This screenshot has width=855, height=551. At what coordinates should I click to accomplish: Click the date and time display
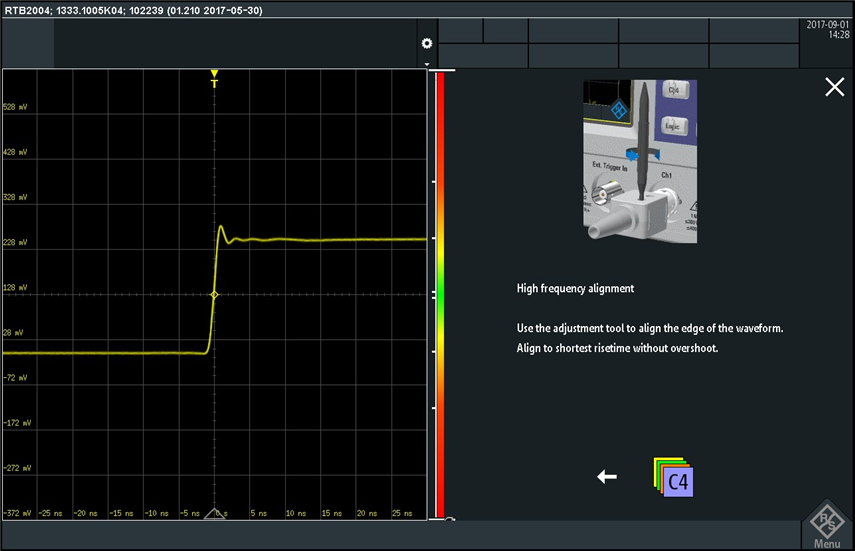(828, 30)
